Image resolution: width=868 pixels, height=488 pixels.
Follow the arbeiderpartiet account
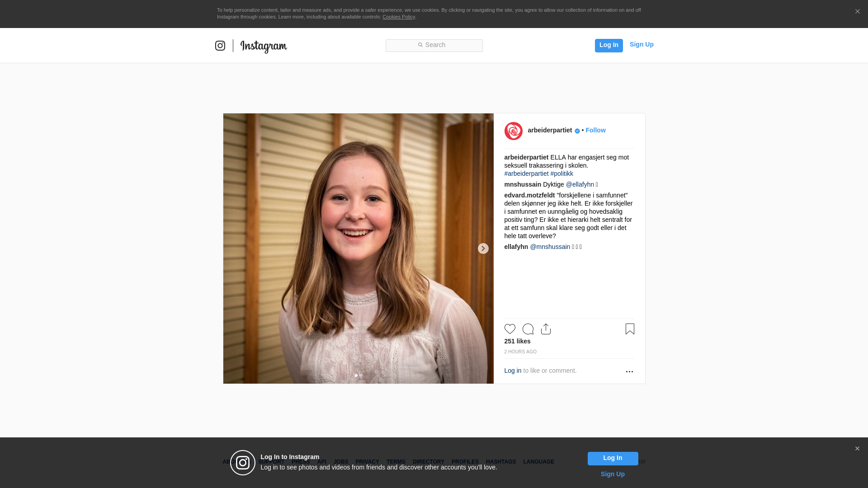(x=595, y=130)
